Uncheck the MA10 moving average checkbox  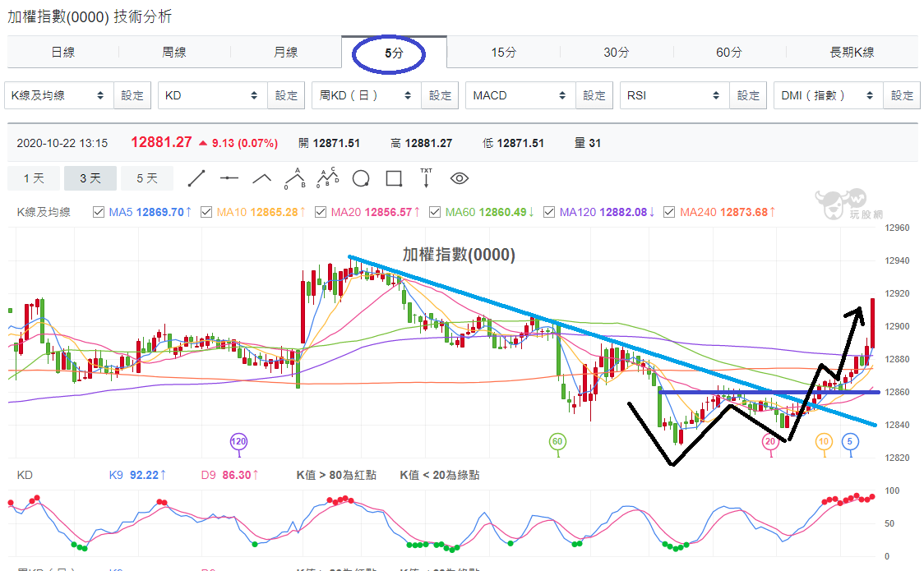pos(206,212)
